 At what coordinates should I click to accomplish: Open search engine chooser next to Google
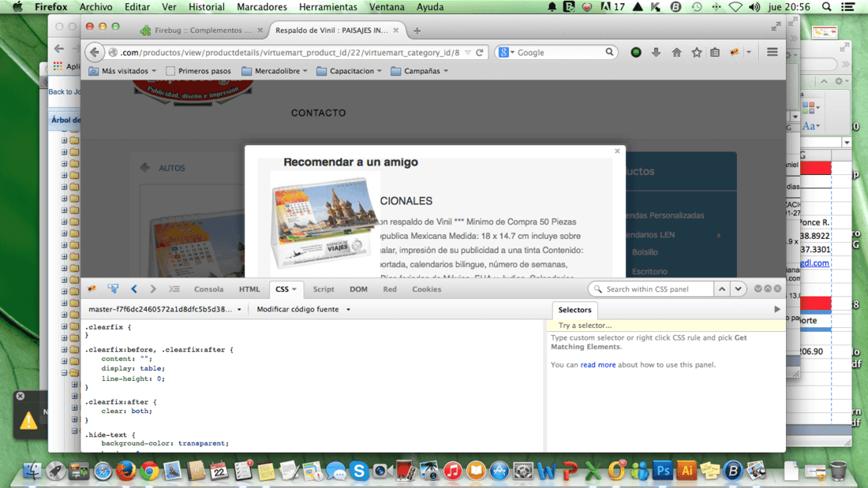[x=507, y=53]
